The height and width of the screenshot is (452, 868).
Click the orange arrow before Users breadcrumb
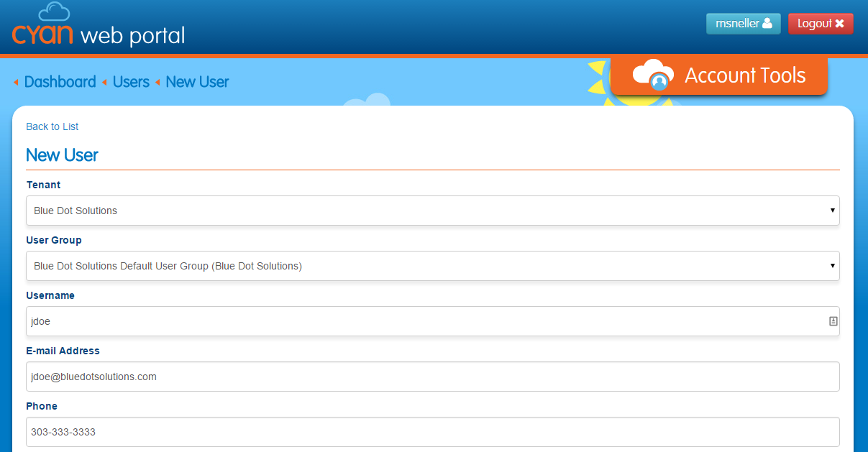105,82
